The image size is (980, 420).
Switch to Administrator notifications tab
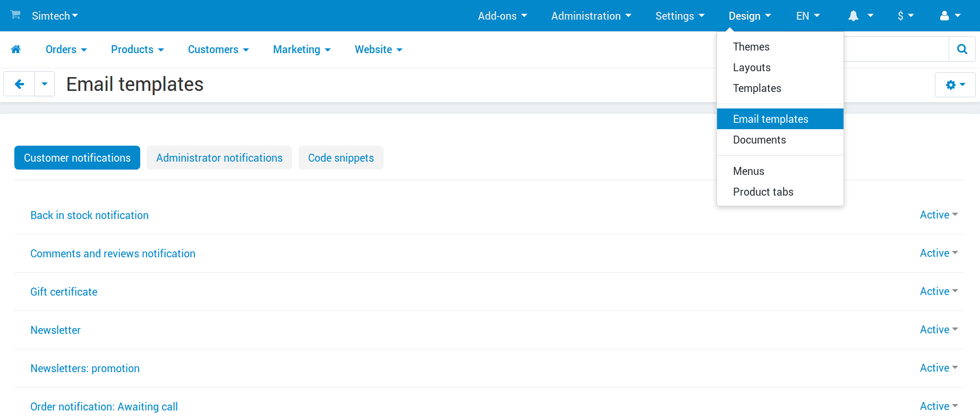[x=219, y=158]
